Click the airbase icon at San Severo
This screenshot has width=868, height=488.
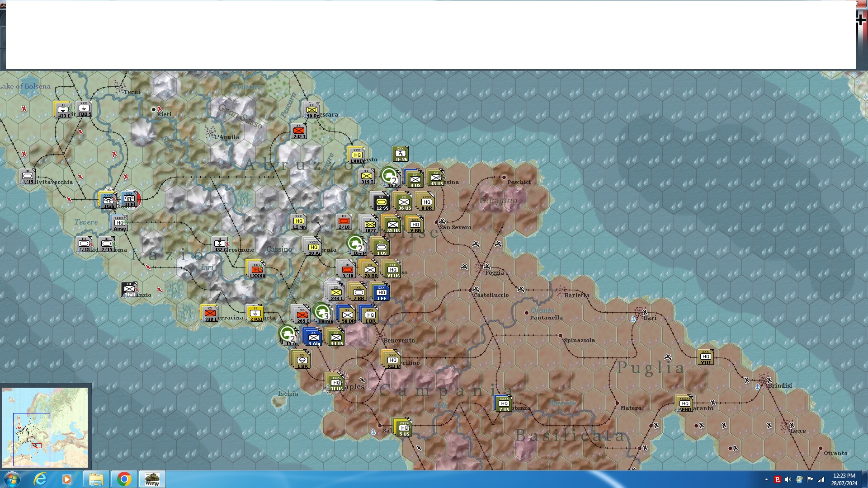(442, 221)
